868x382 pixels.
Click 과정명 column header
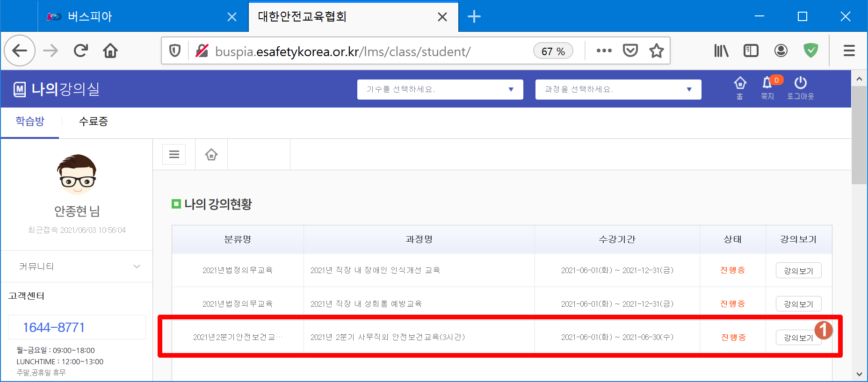coord(419,239)
